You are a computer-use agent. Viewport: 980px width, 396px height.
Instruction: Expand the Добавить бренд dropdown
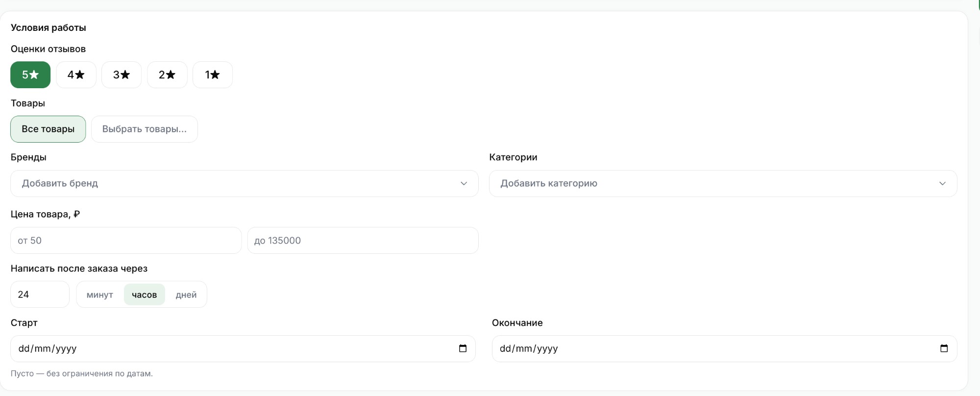click(245, 183)
